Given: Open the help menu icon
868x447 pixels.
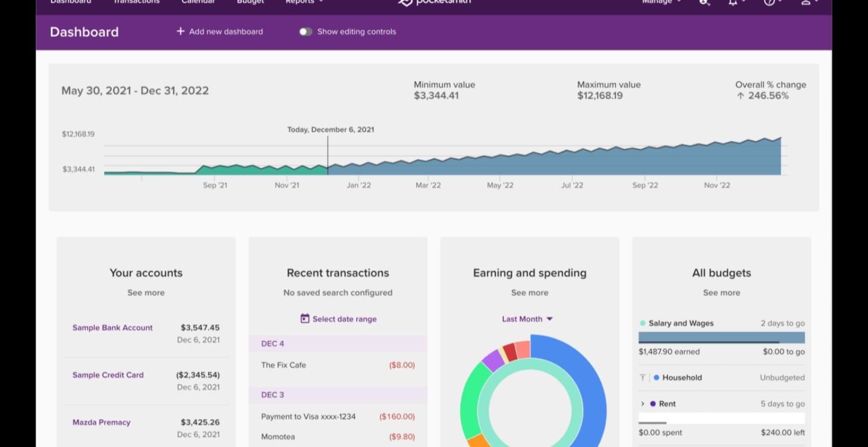Looking at the screenshot, I should coord(769,3).
